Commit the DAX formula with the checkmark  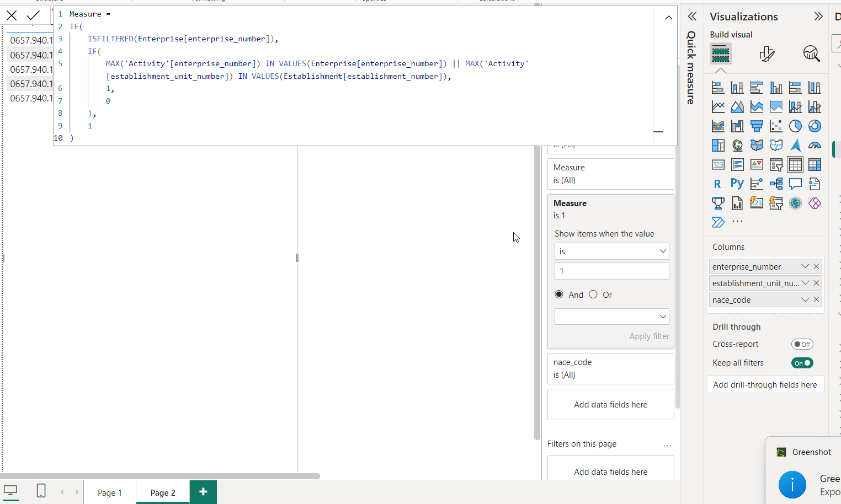pyautogui.click(x=33, y=15)
